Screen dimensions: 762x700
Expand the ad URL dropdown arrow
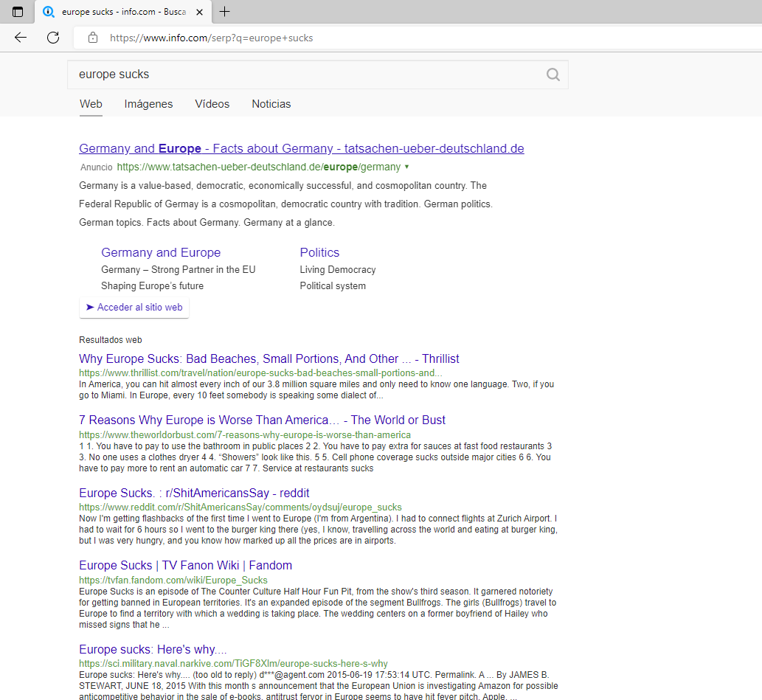click(x=406, y=167)
